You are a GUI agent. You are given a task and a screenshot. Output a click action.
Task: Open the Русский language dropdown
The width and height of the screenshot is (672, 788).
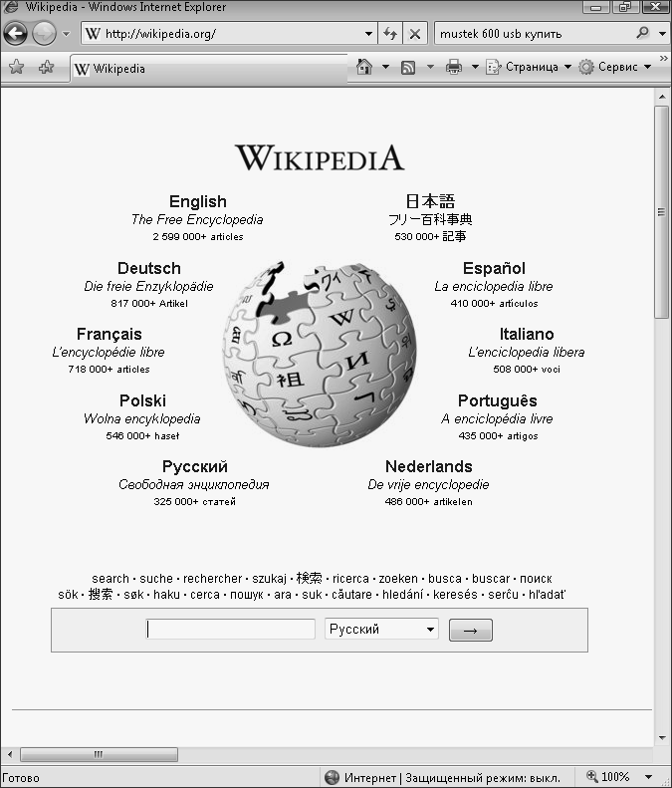click(x=381, y=630)
